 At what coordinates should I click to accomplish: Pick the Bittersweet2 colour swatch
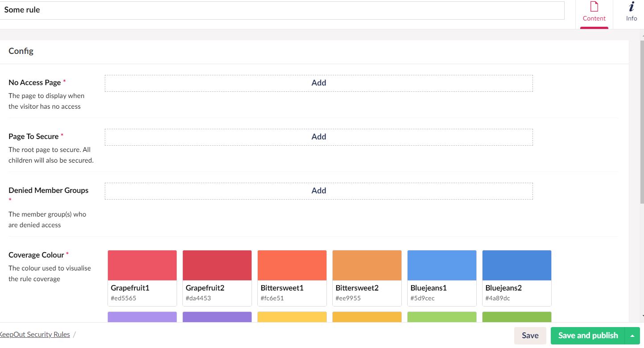(367, 278)
